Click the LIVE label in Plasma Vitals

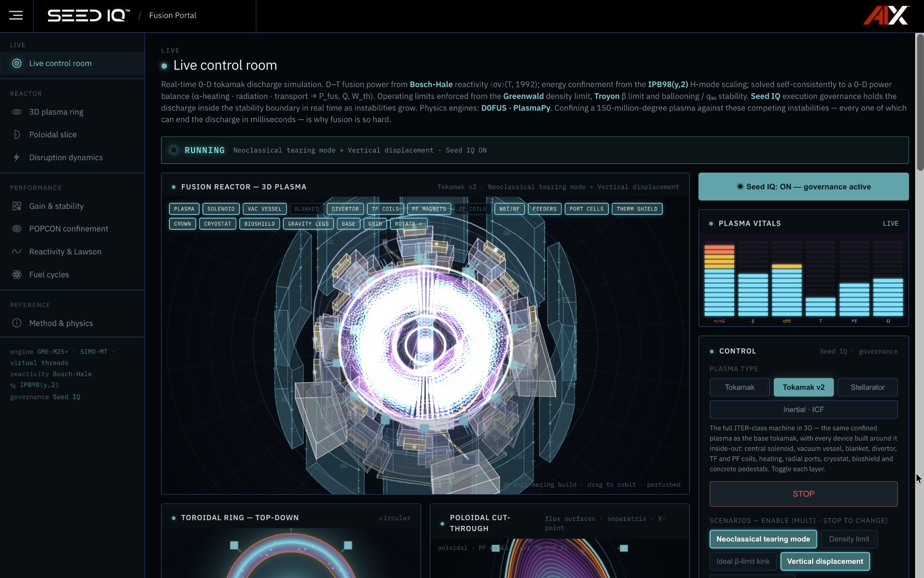(x=891, y=223)
